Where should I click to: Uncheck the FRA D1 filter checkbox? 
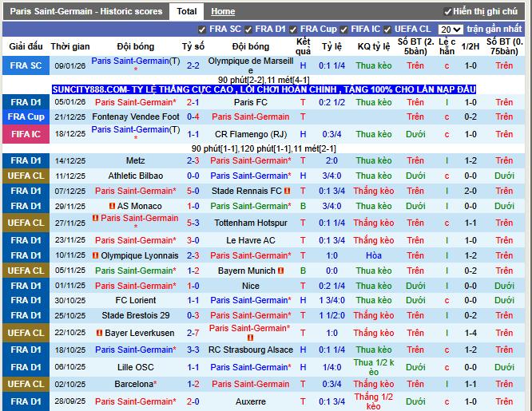[x=248, y=30]
